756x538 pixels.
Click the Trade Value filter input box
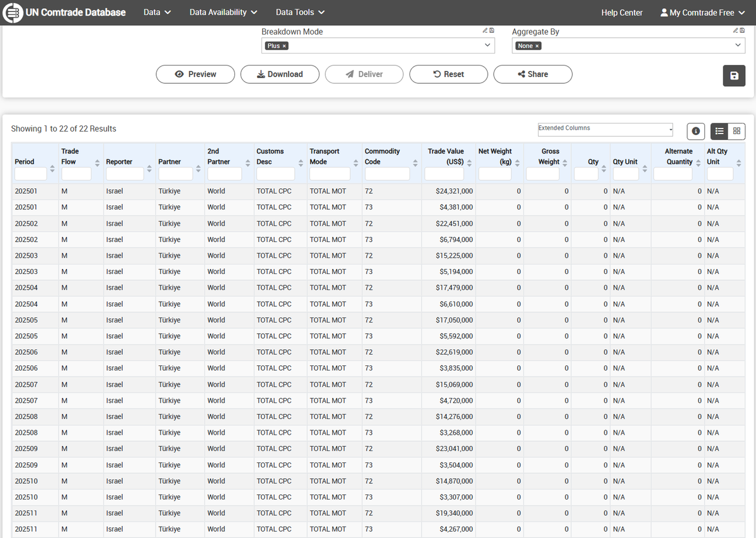[x=444, y=174]
